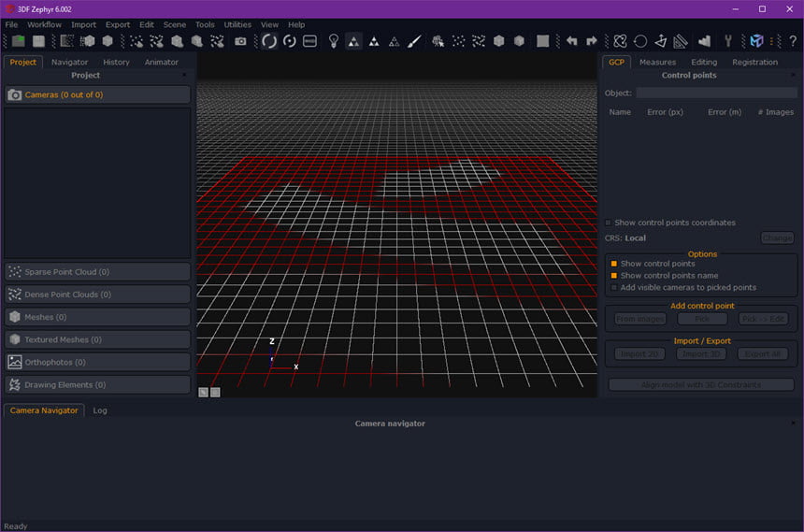Switch to the Log tab
Viewport: 804px width, 532px height.
click(x=100, y=410)
